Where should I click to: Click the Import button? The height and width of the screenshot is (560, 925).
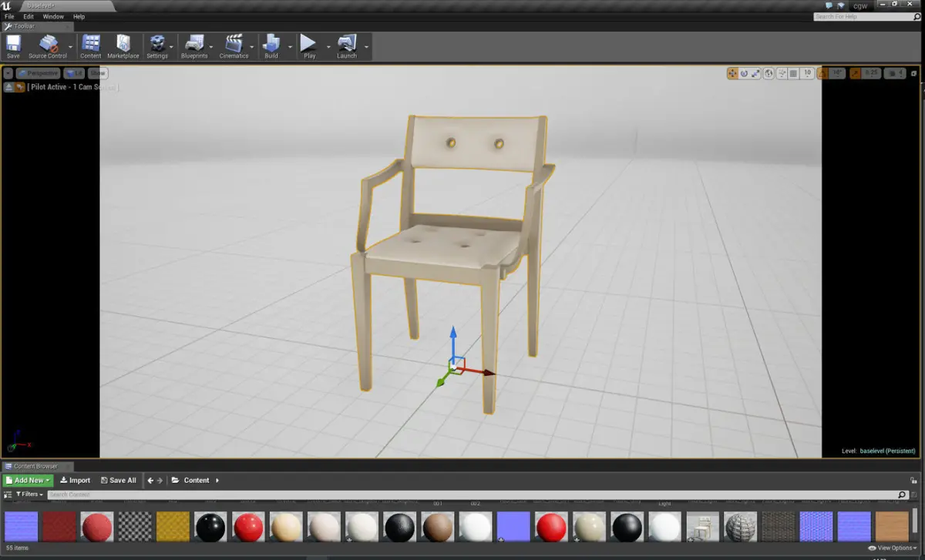point(76,480)
